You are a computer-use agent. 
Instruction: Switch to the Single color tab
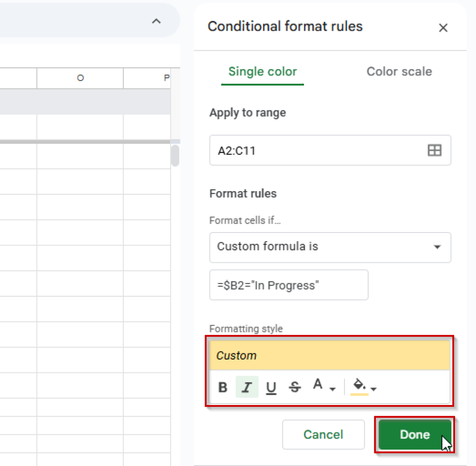point(262,71)
